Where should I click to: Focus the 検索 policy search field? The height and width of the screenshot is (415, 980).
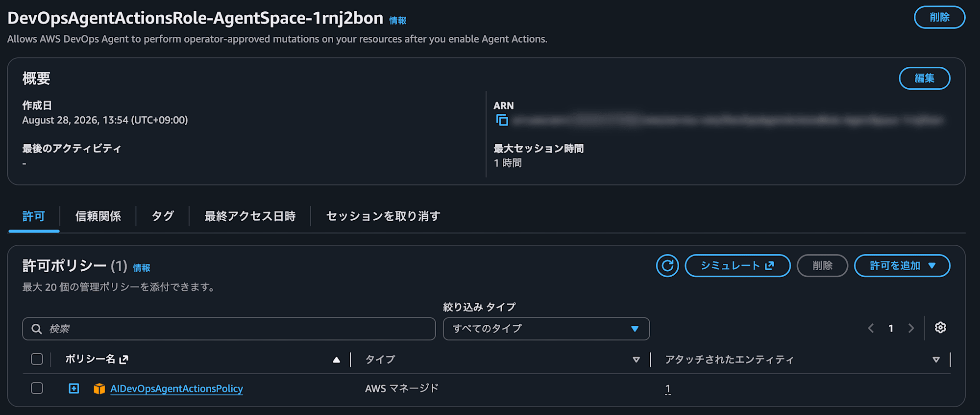[229, 329]
